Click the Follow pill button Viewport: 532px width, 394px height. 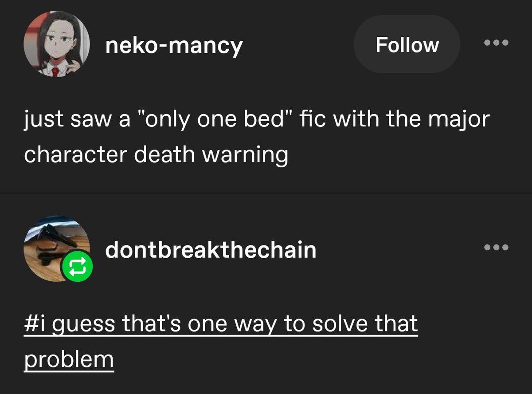pos(407,44)
